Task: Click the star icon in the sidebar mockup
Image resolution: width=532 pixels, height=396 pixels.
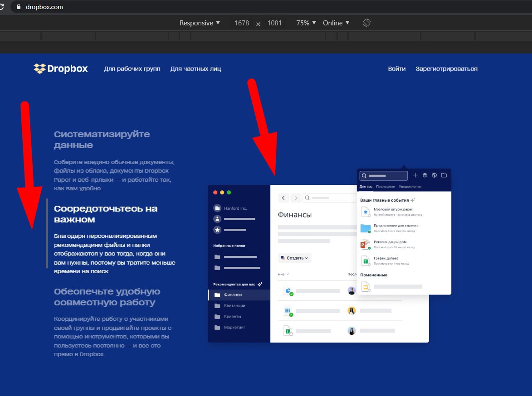Action: (x=217, y=230)
